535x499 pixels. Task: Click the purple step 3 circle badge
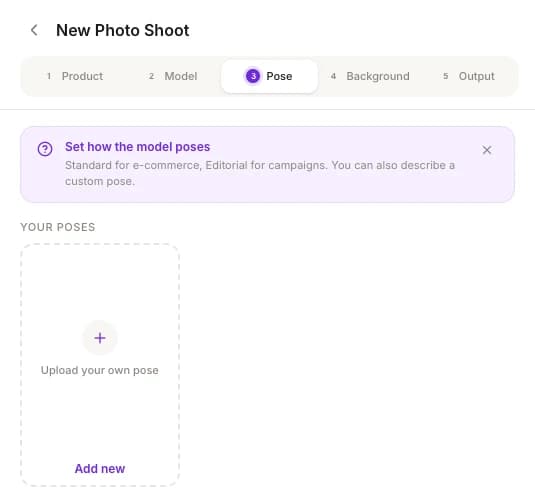click(253, 76)
